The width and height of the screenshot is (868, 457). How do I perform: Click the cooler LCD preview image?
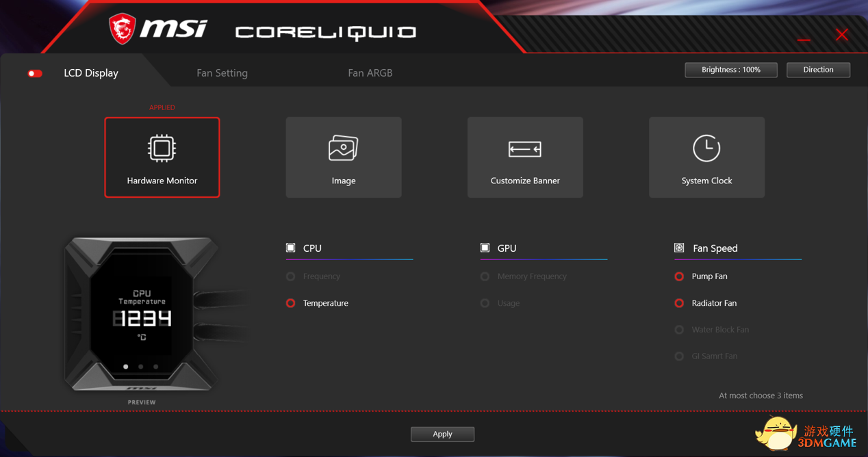(x=142, y=315)
